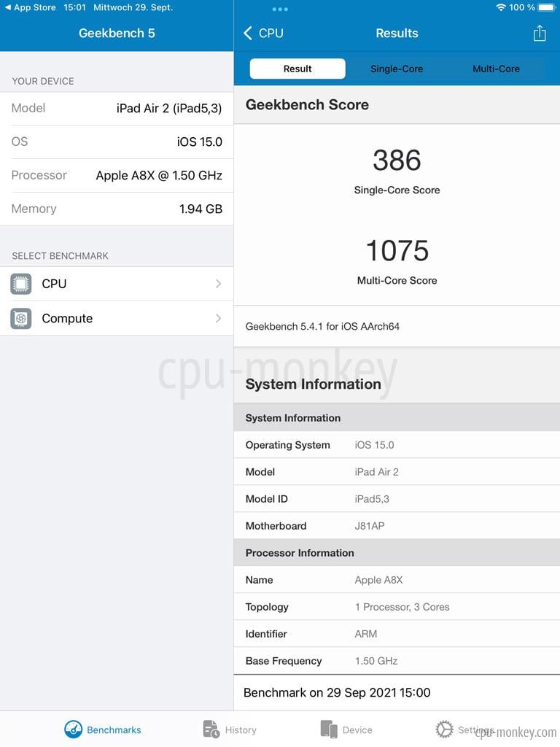Click the Model ID value 'iPad5,3'

click(x=372, y=499)
